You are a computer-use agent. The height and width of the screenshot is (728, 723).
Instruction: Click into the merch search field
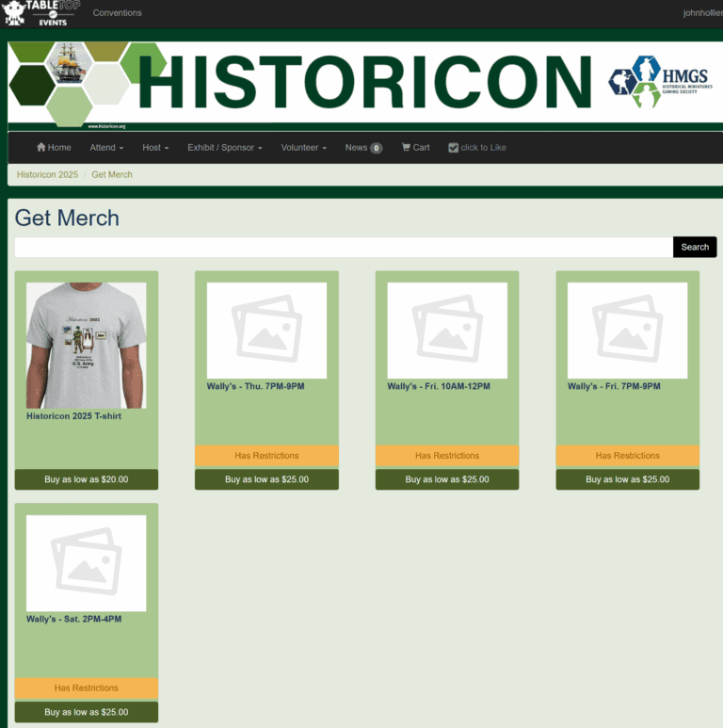[344, 247]
